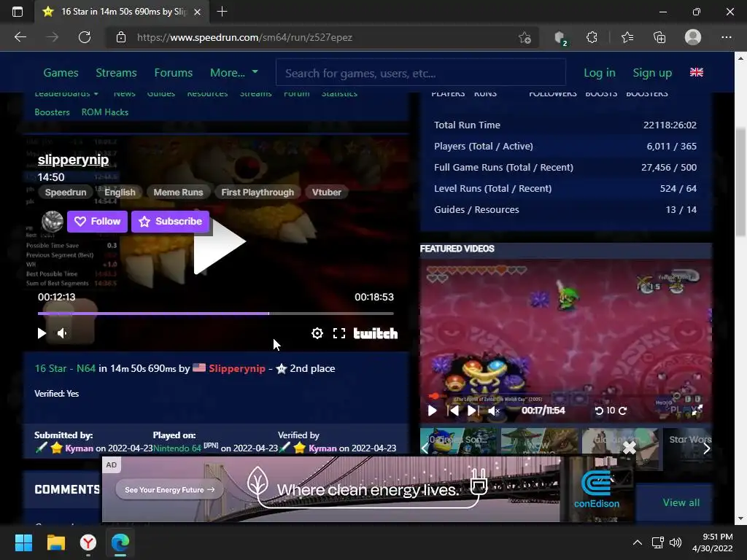Open the Favorites list icon

(627, 37)
